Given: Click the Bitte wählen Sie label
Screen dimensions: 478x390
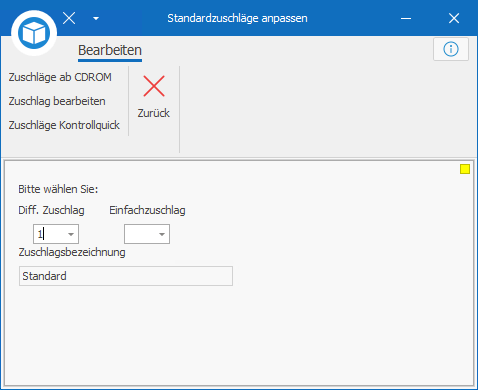Looking at the screenshot, I should click(58, 189).
